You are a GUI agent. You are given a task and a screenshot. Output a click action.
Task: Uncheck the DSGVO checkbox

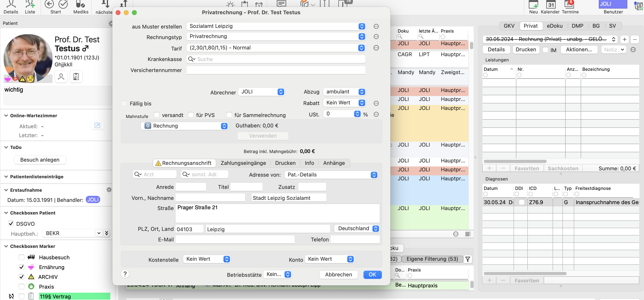(x=11, y=223)
